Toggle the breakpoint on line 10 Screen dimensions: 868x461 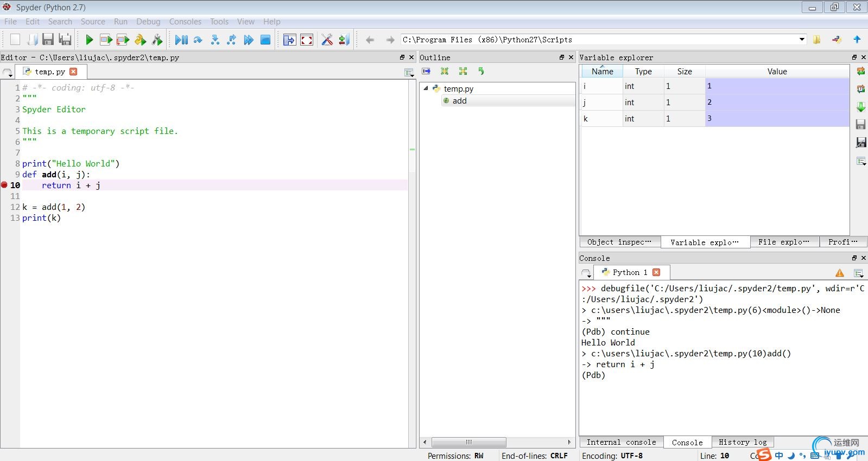(4, 185)
